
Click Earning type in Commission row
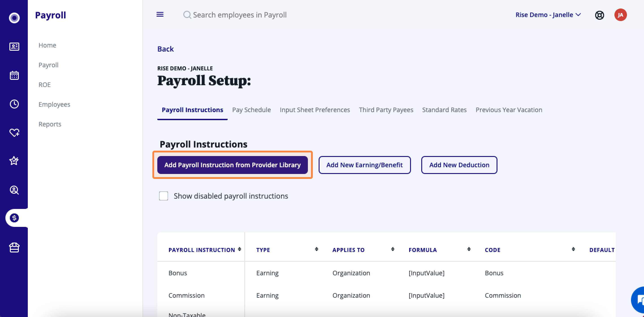coord(267,296)
